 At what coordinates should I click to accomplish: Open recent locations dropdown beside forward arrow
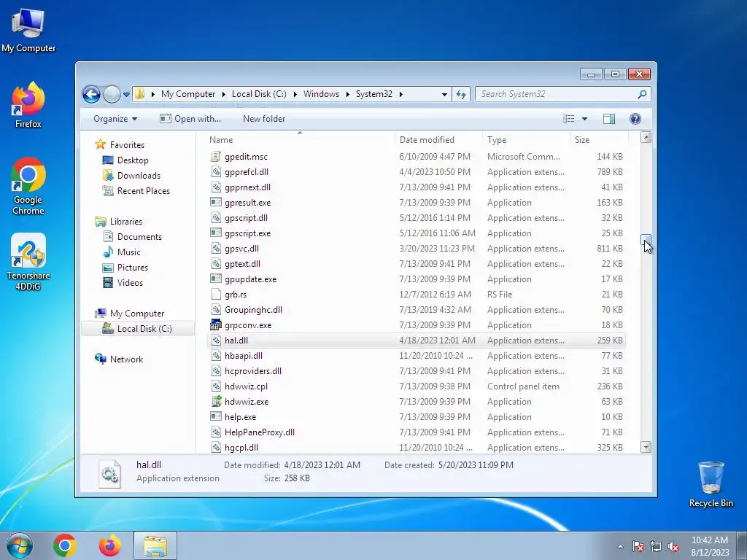(126, 94)
